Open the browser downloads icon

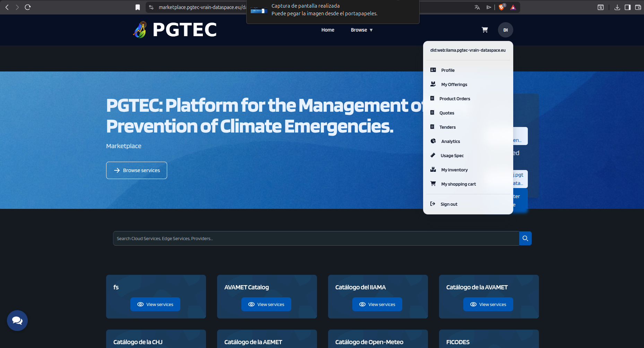click(617, 7)
